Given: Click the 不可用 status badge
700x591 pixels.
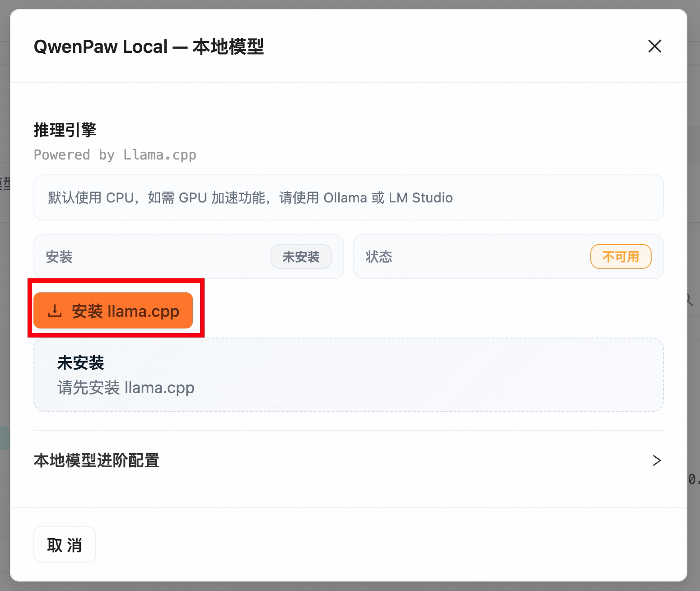Looking at the screenshot, I should pos(621,257).
